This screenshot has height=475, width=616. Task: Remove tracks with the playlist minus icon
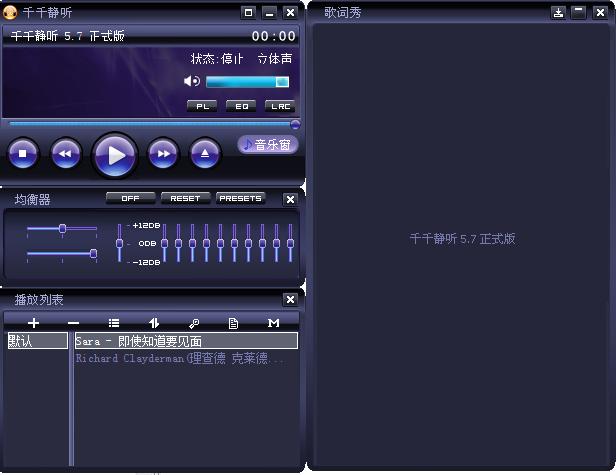click(x=73, y=323)
